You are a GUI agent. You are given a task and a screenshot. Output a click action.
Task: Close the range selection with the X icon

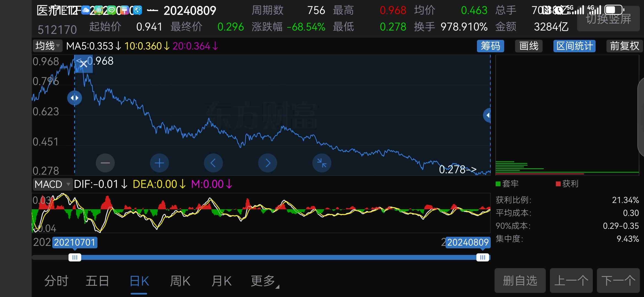pyautogui.click(x=84, y=64)
